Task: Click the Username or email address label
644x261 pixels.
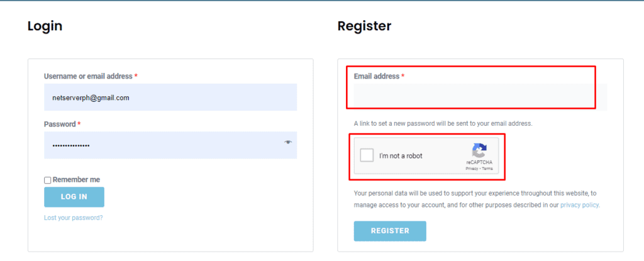Action: pos(88,77)
